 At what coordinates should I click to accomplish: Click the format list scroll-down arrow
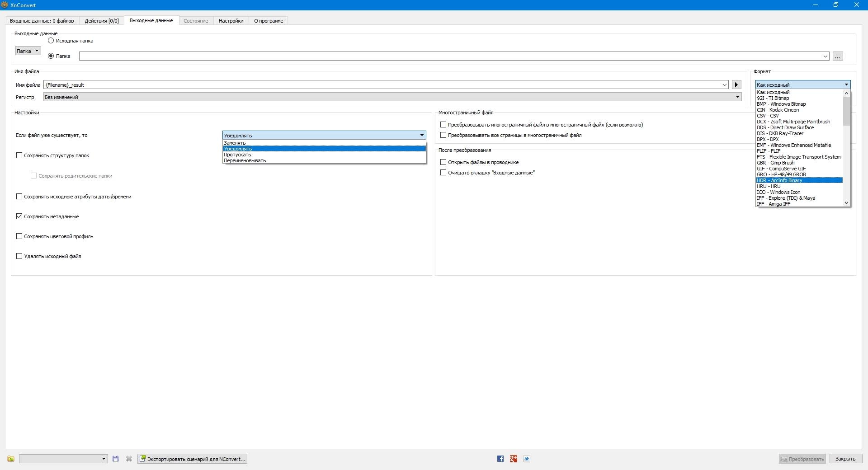tap(847, 203)
